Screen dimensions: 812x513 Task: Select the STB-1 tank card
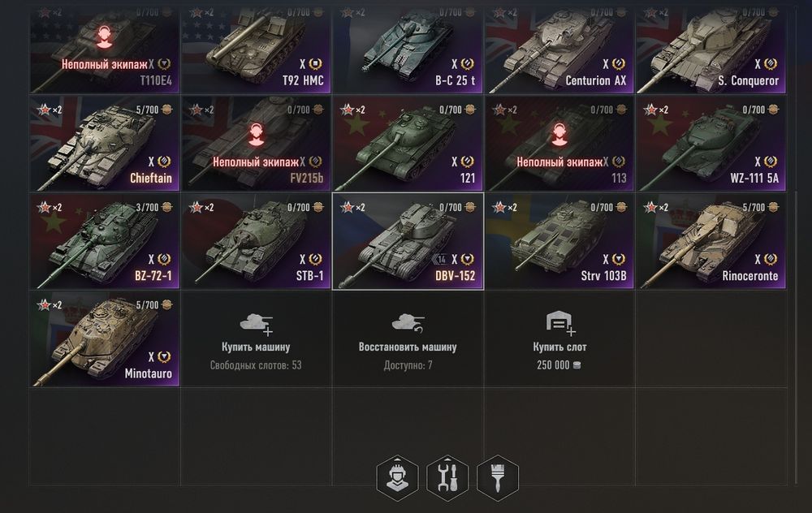(256, 241)
